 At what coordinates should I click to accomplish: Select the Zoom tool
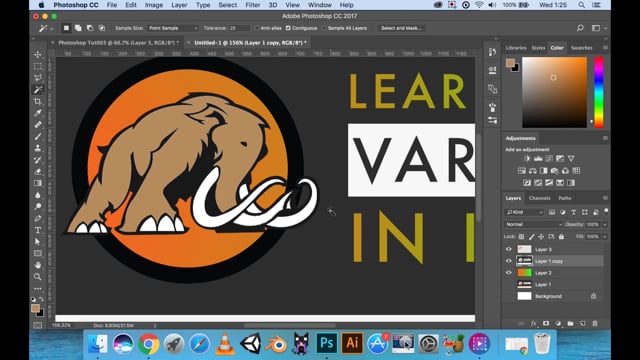(38, 277)
